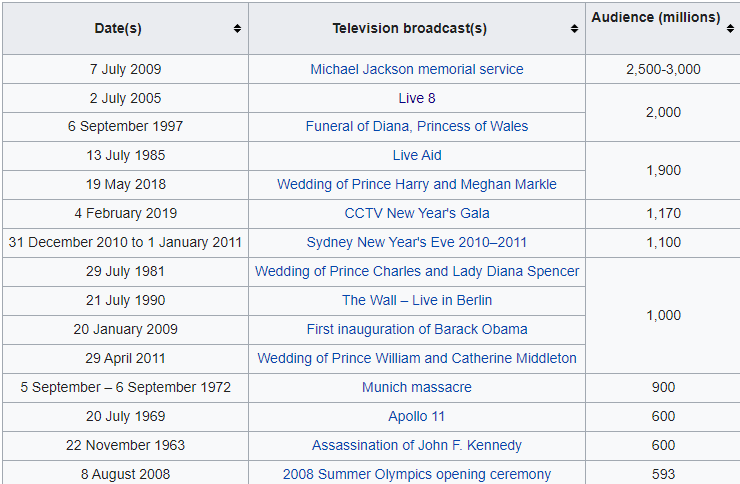Open The Wall – Live in Berlin link
Screen dimensions: 740x484
(417, 300)
